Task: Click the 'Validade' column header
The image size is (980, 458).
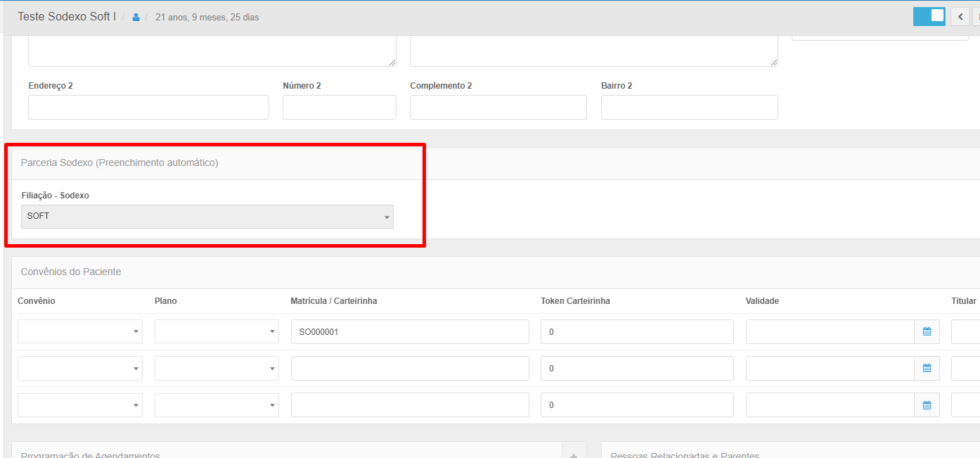Action: [762, 301]
